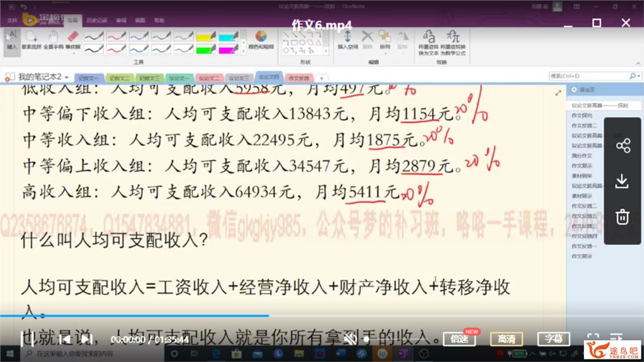Image resolution: width=644 pixels, height=362 pixels.
Task: Switch to the 历史记录 ribbon tab
Action: click(x=97, y=20)
